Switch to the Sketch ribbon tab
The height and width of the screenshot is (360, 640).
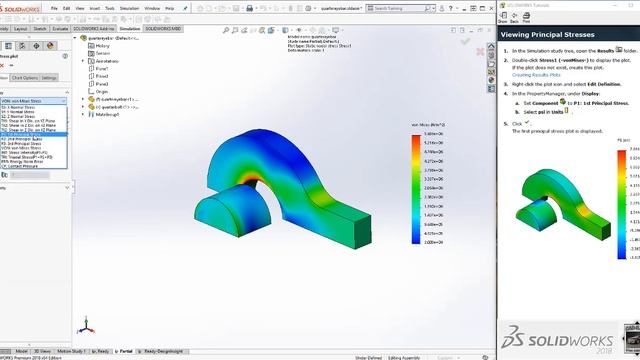[40, 29]
